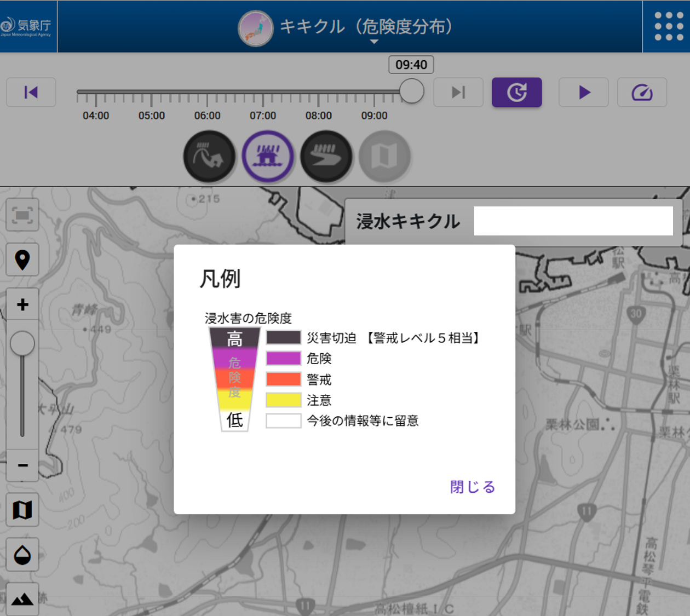
Task: Open the playback speed control
Action: (642, 92)
